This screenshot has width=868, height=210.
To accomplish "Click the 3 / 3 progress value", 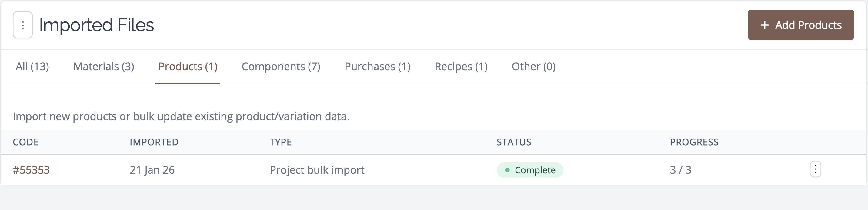I will [680, 170].
